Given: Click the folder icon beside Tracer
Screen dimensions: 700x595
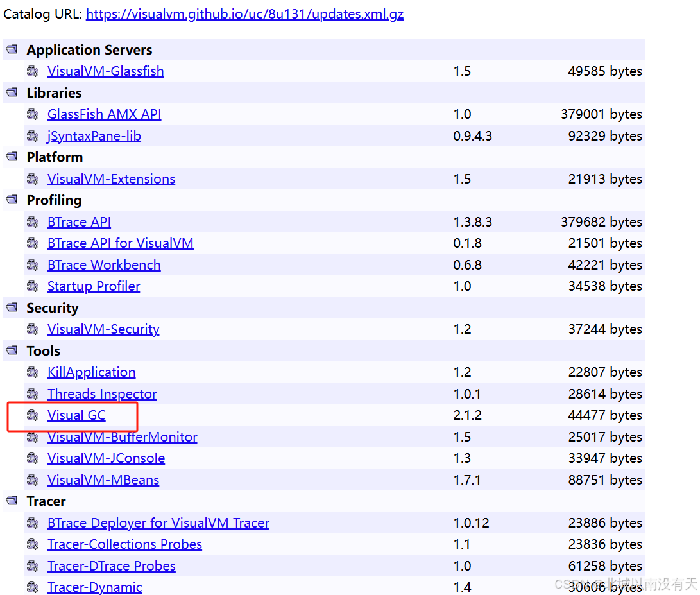Looking at the screenshot, I should (12, 501).
